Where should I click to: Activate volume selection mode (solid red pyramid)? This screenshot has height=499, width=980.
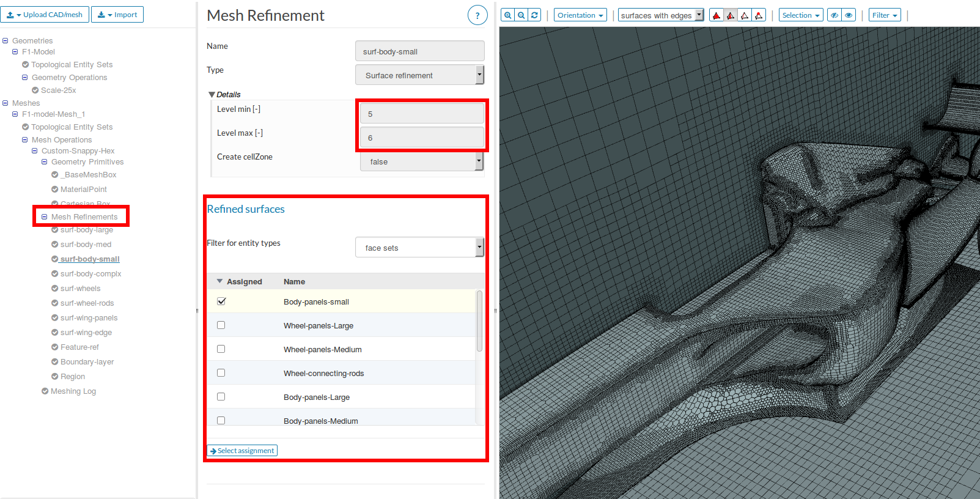click(717, 15)
